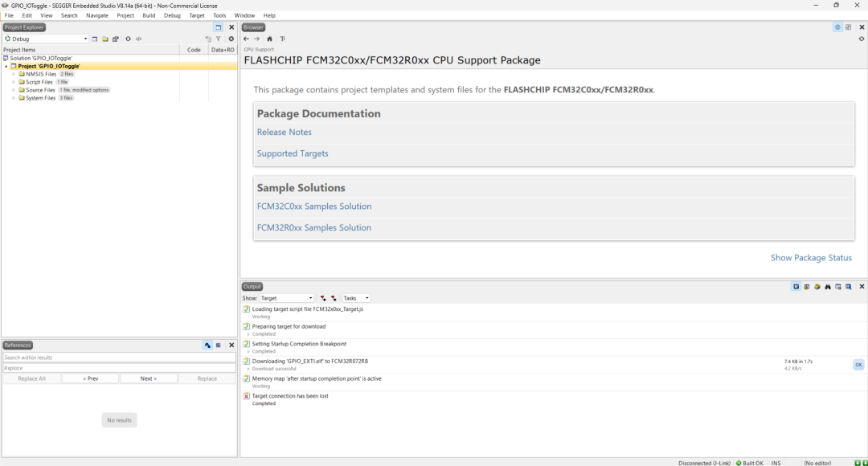Click the filter funnel icon in Project Explorer
The height and width of the screenshot is (466, 868).
[219, 39]
